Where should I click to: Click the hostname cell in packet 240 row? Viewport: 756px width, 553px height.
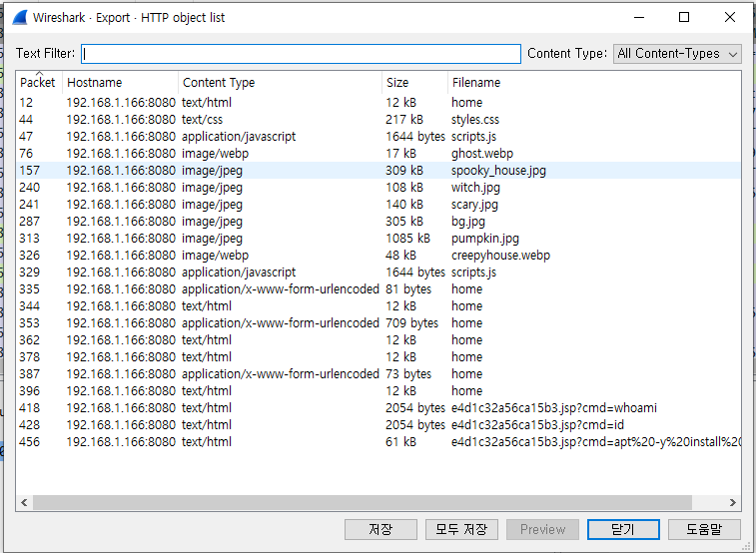tap(121, 188)
